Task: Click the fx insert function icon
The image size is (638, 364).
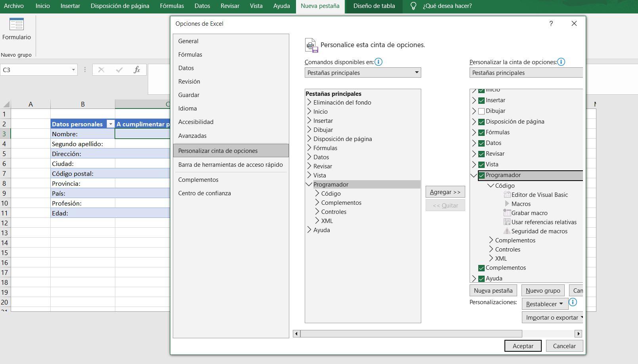Action: [137, 69]
